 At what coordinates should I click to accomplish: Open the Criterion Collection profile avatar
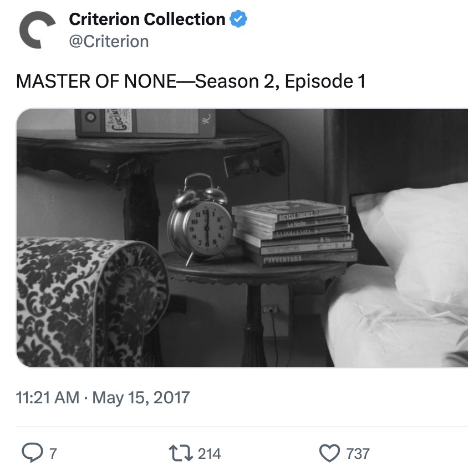click(37, 30)
